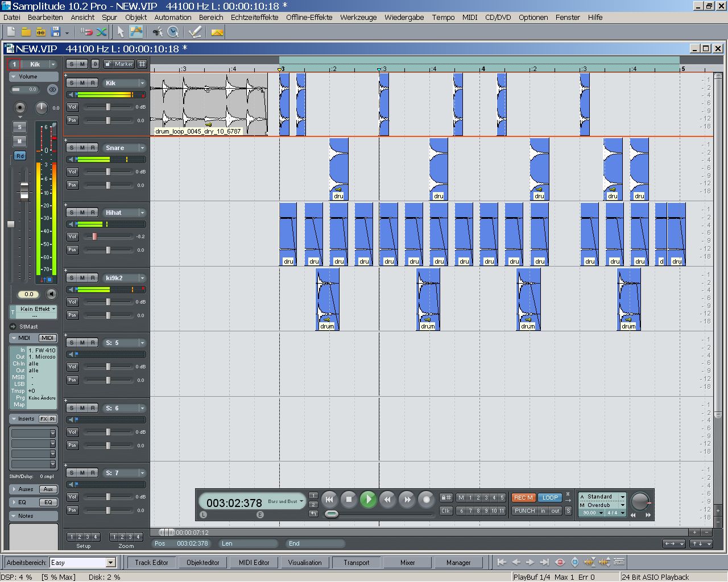Open a project via the folder icon
The width and height of the screenshot is (728, 582).
click(26, 32)
